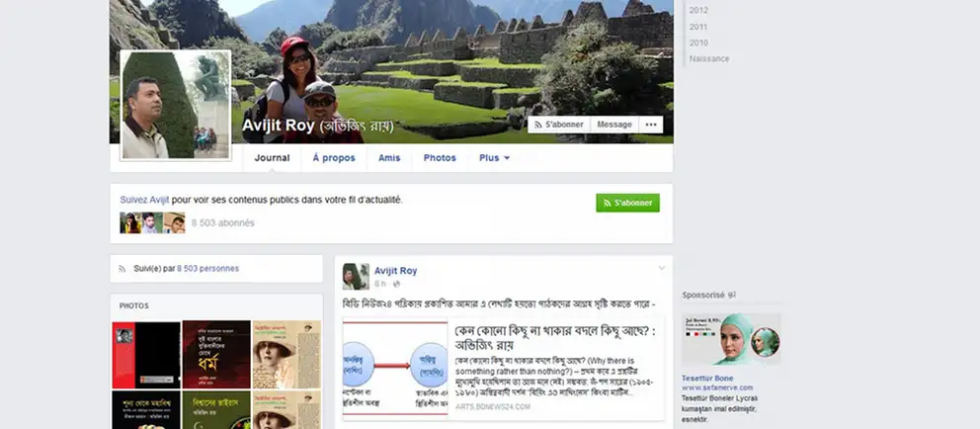Image resolution: width=980 pixels, height=429 pixels.
Task: Open the Amis tab
Action: point(389,158)
